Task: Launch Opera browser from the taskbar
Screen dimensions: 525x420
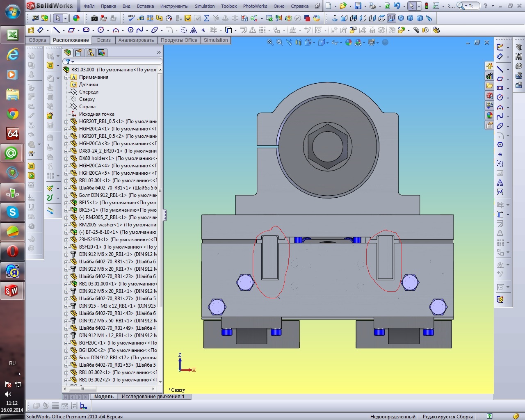Action: (12, 251)
